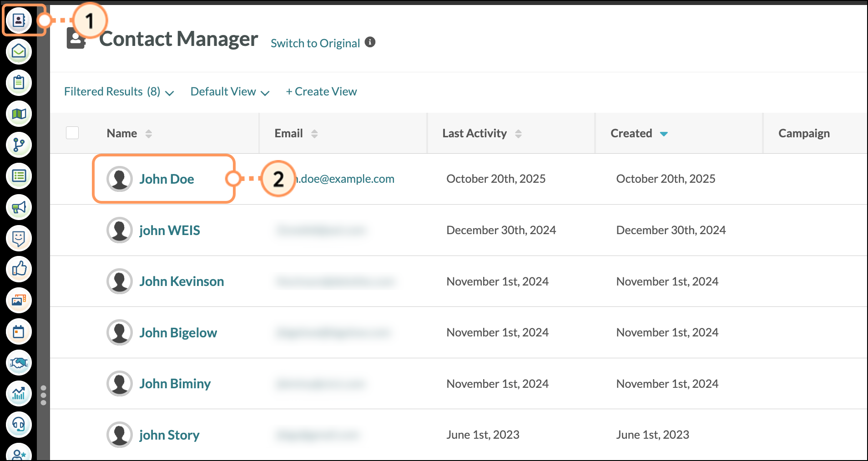Click john WEIS Created December 30th, 2024
This screenshot has height=461, width=868.
671,230
